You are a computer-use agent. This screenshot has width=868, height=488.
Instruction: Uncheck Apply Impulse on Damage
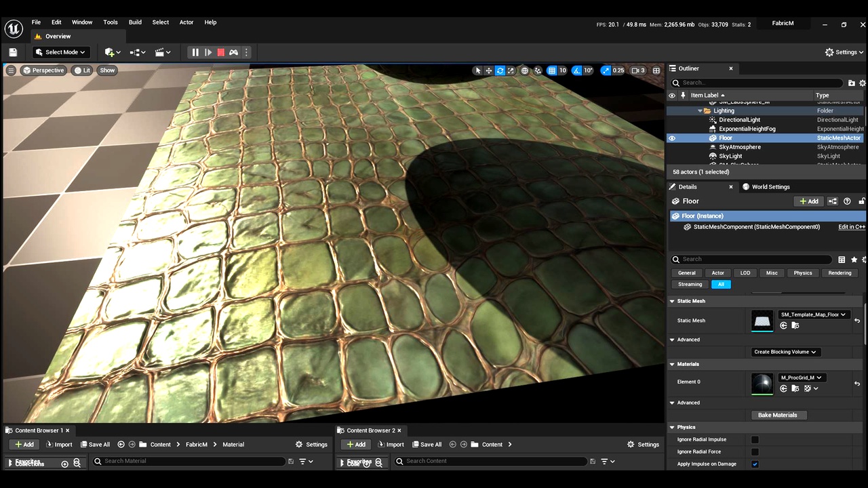click(x=755, y=464)
